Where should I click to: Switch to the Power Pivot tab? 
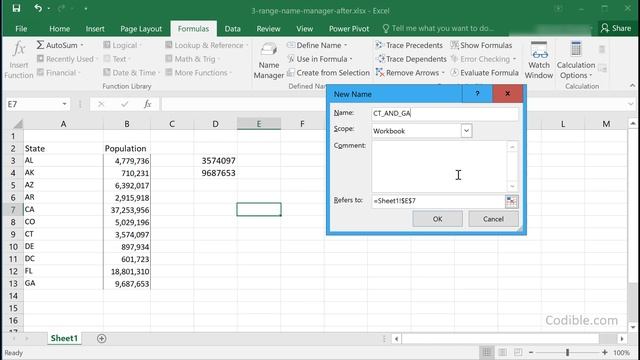(349, 29)
